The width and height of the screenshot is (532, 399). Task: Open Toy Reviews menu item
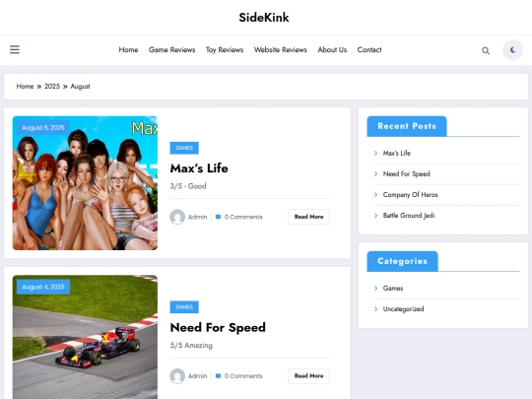pos(225,50)
